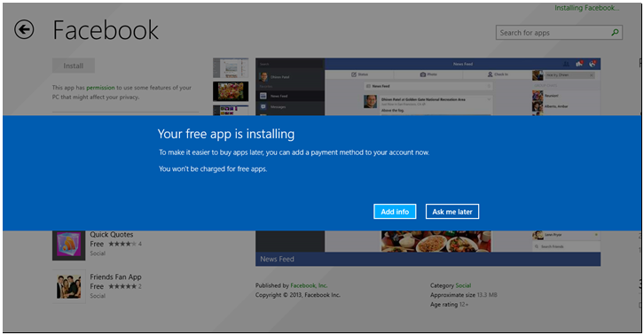
Task: Click the Copyright 2013 Facebook Inc. text
Action: coord(298,295)
